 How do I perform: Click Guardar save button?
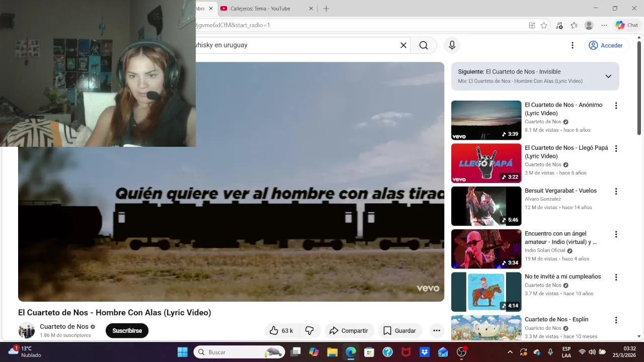tap(400, 331)
